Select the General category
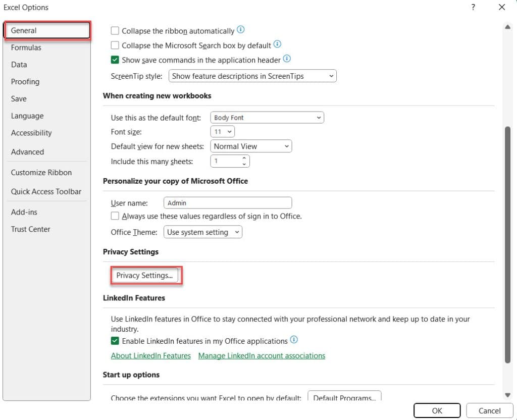The width and height of the screenshot is (517, 420). 47,31
